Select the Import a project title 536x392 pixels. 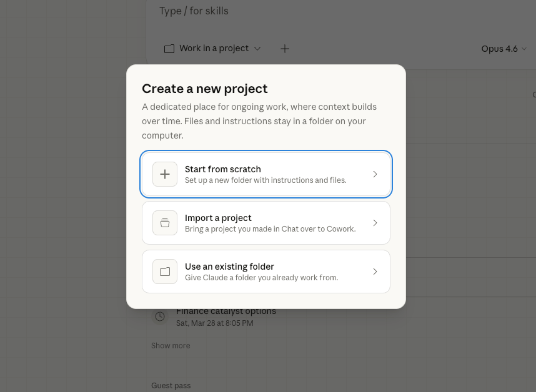[218, 218]
